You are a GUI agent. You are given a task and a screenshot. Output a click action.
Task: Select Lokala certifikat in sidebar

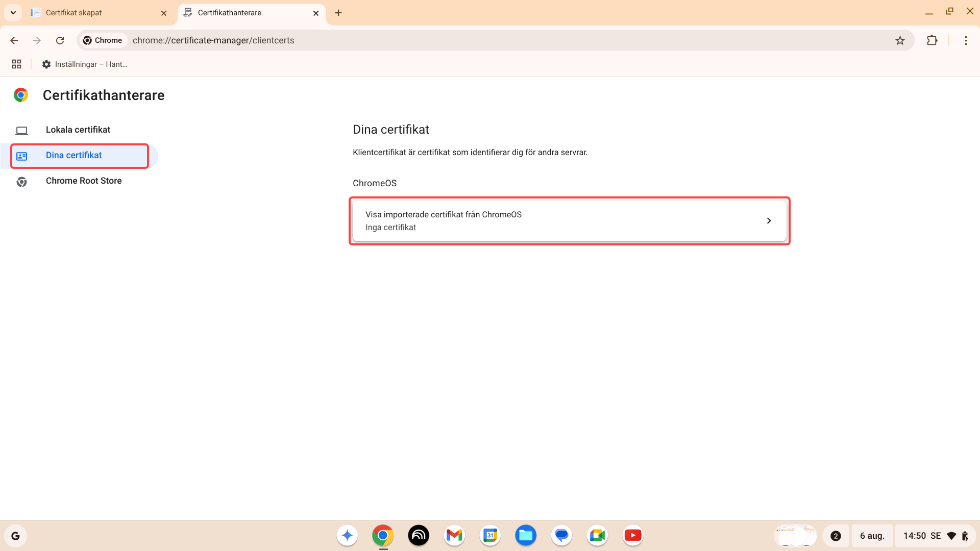click(78, 130)
